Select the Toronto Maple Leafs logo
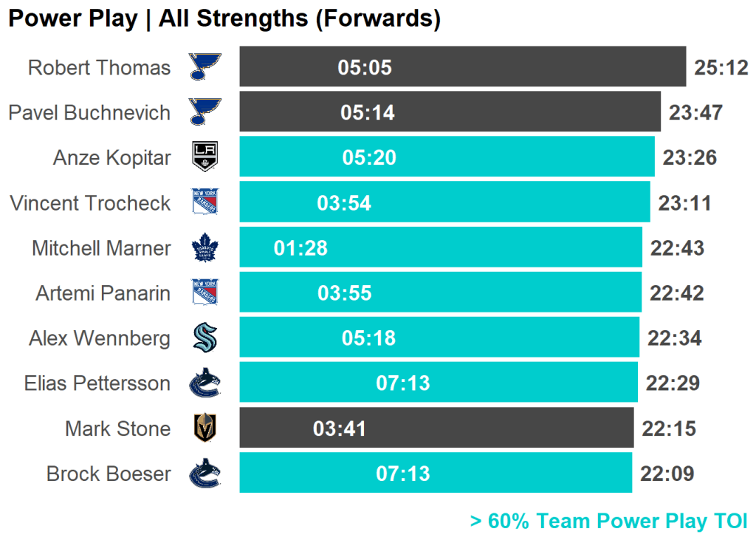Viewport: 756px width, 540px height. click(205, 248)
